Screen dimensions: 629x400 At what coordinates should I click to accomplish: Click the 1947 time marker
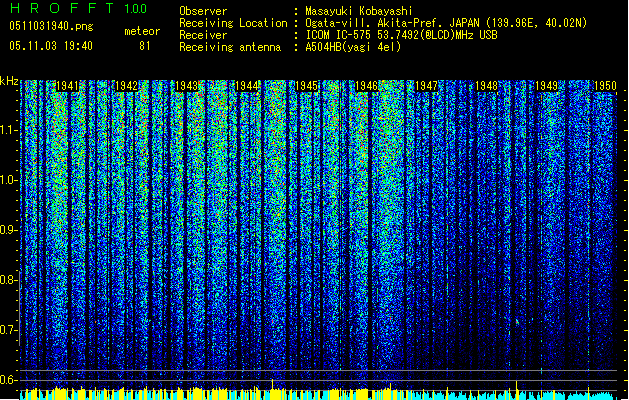[x=426, y=86]
